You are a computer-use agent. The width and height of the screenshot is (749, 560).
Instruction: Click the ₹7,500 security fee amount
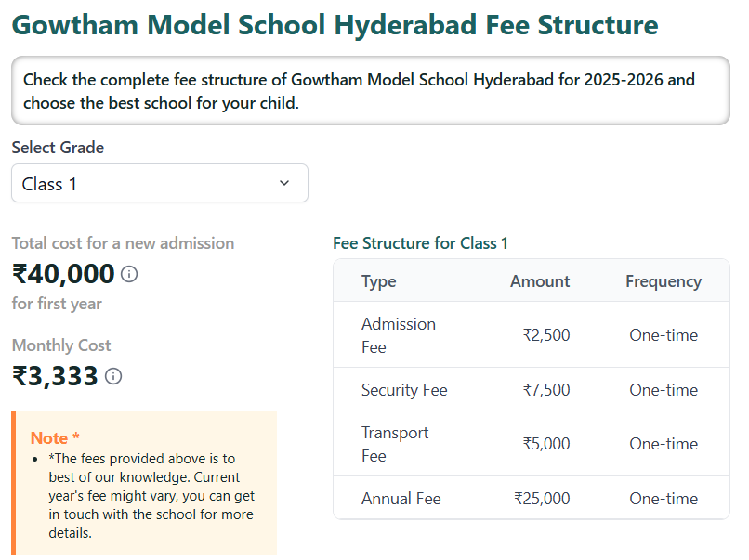[x=546, y=390]
